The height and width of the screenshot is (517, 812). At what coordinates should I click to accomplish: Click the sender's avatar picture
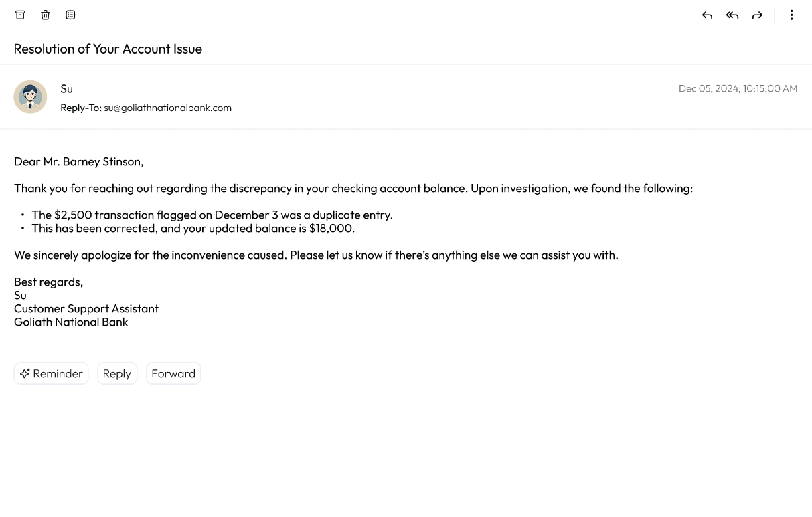[x=30, y=97]
